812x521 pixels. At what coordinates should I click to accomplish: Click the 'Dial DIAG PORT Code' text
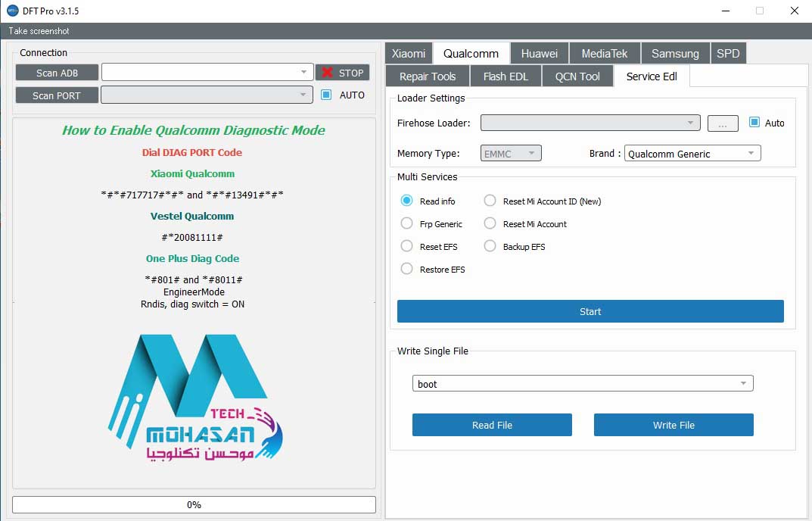pos(192,152)
